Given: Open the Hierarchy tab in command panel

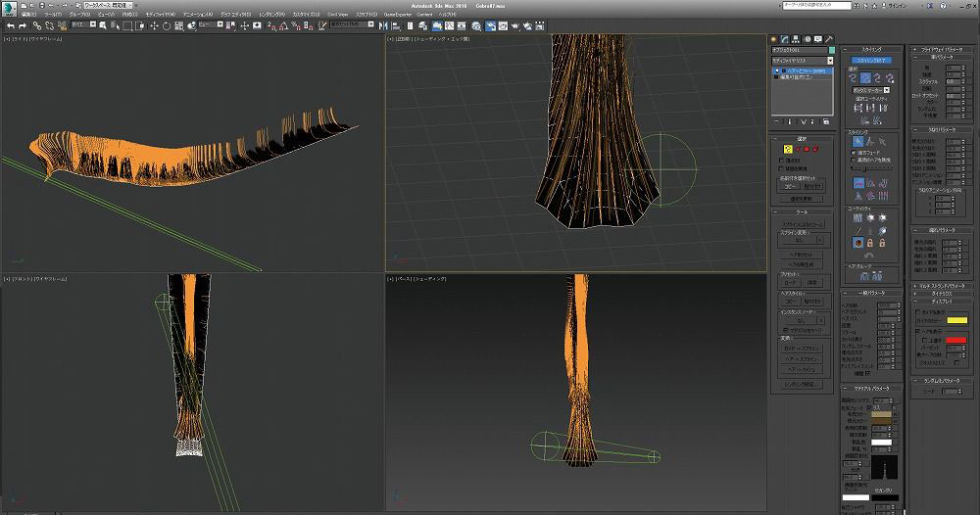Looking at the screenshot, I should point(798,39).
